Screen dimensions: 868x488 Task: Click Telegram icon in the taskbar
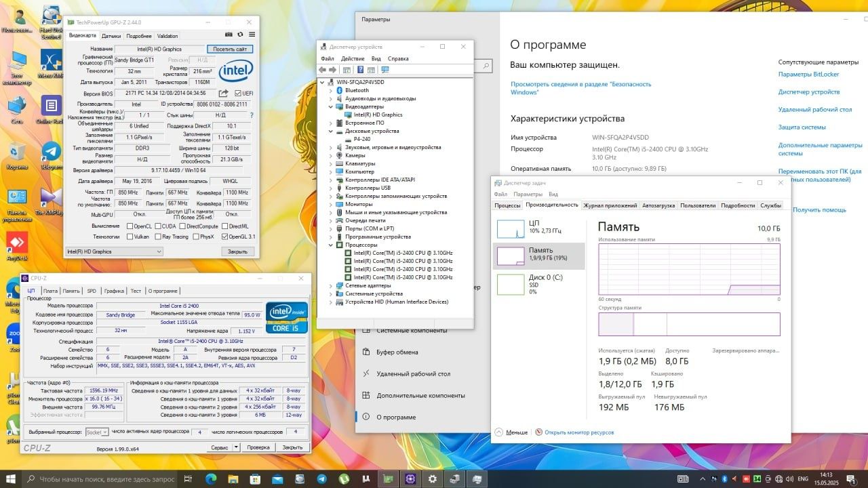pos(321,479)
